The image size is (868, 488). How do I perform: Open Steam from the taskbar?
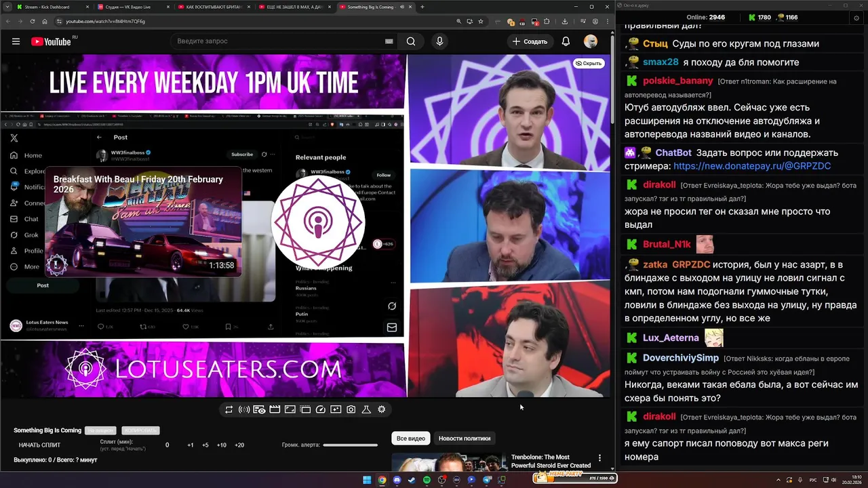[412, 480]
